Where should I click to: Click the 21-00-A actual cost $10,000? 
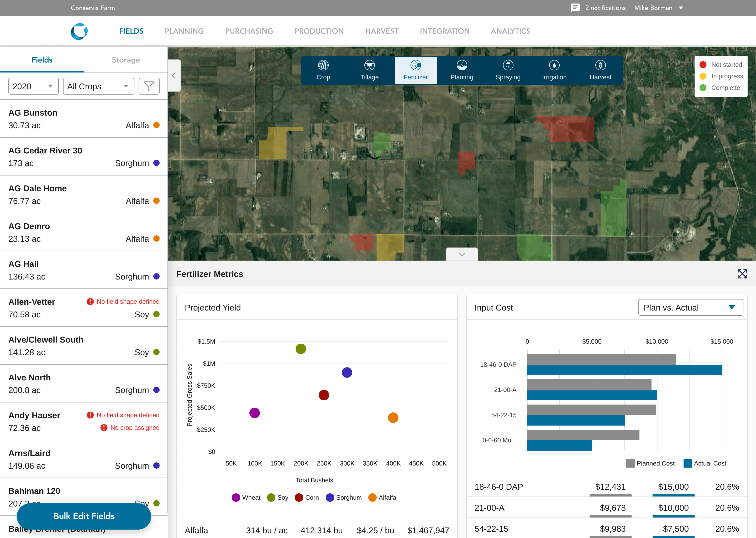(673, 508)
